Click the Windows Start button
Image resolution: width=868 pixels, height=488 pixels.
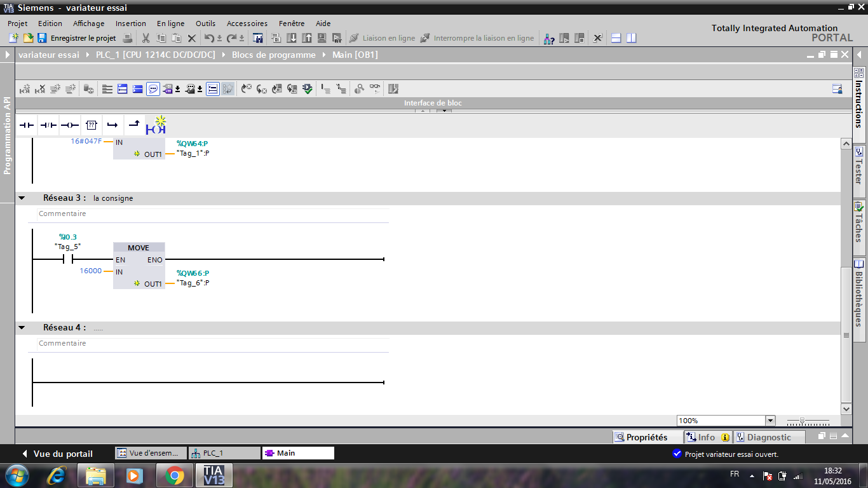(x=17, y=475)
